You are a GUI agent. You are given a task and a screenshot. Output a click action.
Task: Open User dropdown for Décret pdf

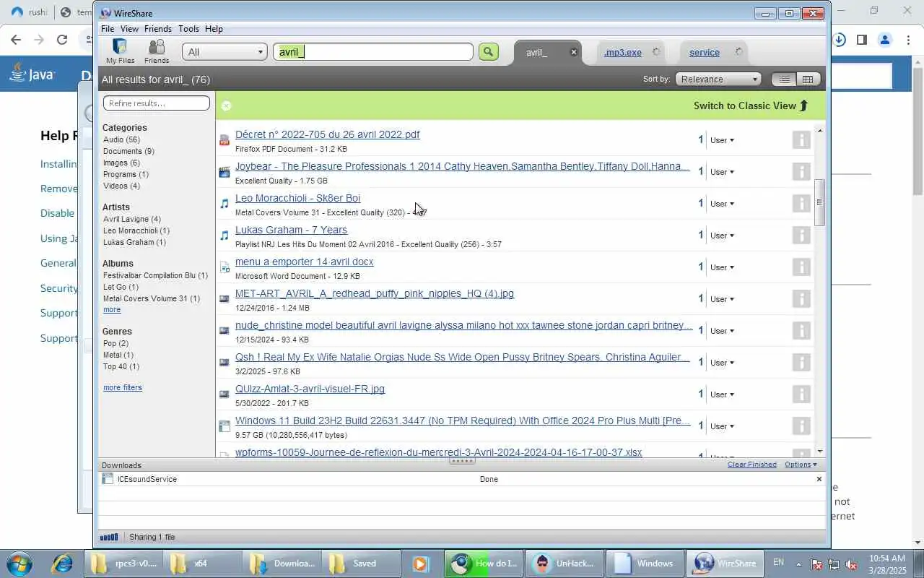click(722, 140)
